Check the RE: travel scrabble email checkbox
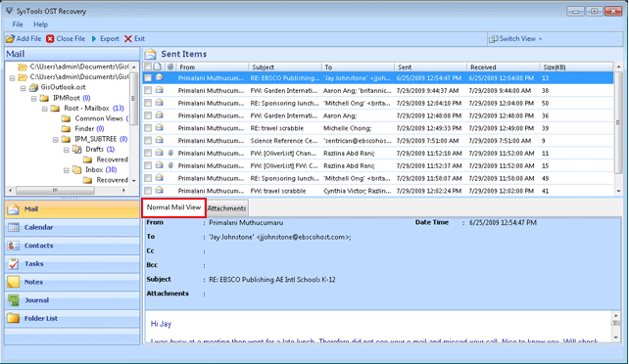 (x=148, y=128)
